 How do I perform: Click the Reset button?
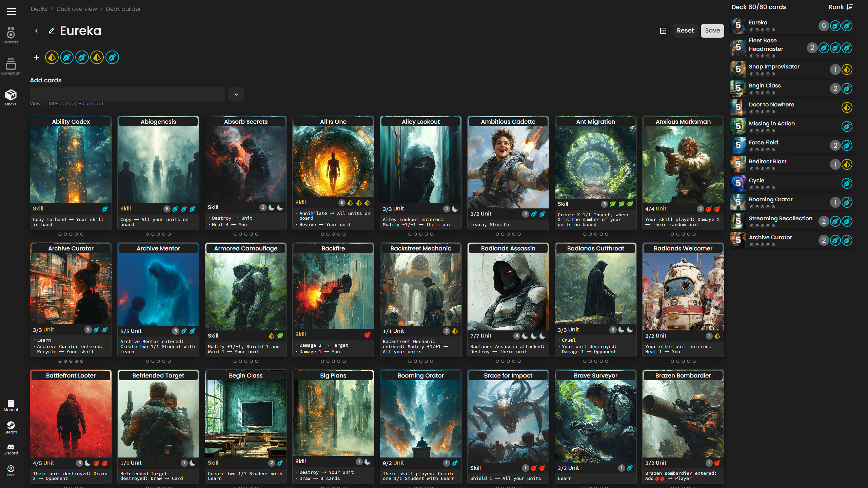point(685,31)
